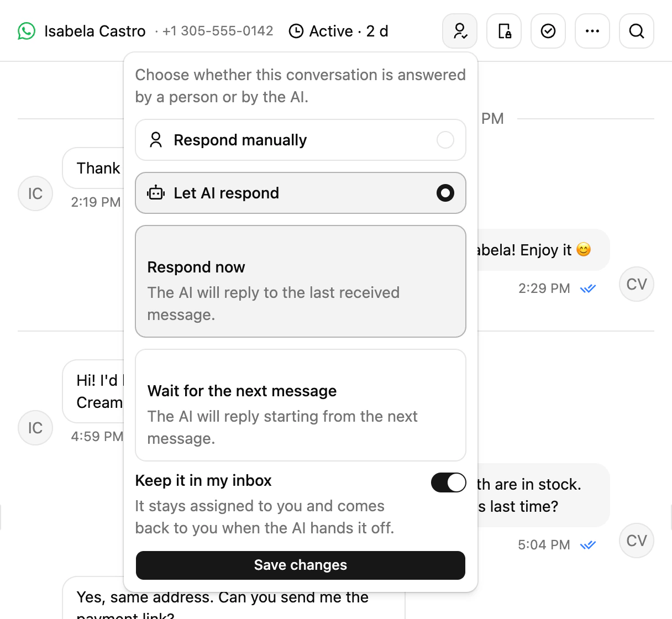This screenshot has width=672, height=619.
Task: Click read receipt ticks next to 5:04 PM
Action: (588, 545)
